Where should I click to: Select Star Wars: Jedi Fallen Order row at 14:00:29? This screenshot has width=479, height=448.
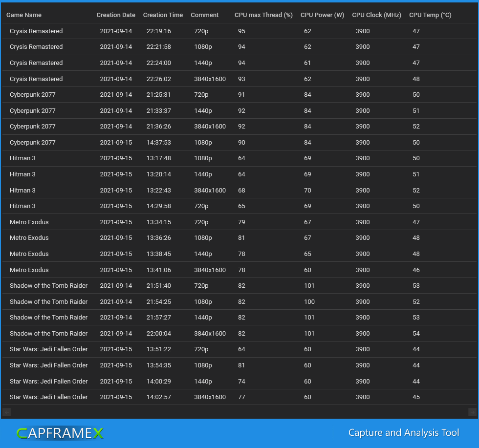(x=239, y=381)
